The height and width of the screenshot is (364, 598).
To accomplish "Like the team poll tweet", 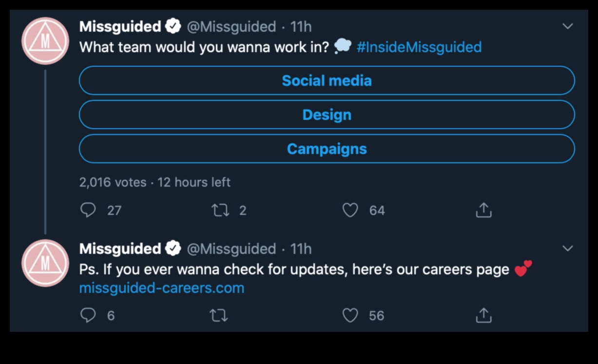I will click(350, 210).
